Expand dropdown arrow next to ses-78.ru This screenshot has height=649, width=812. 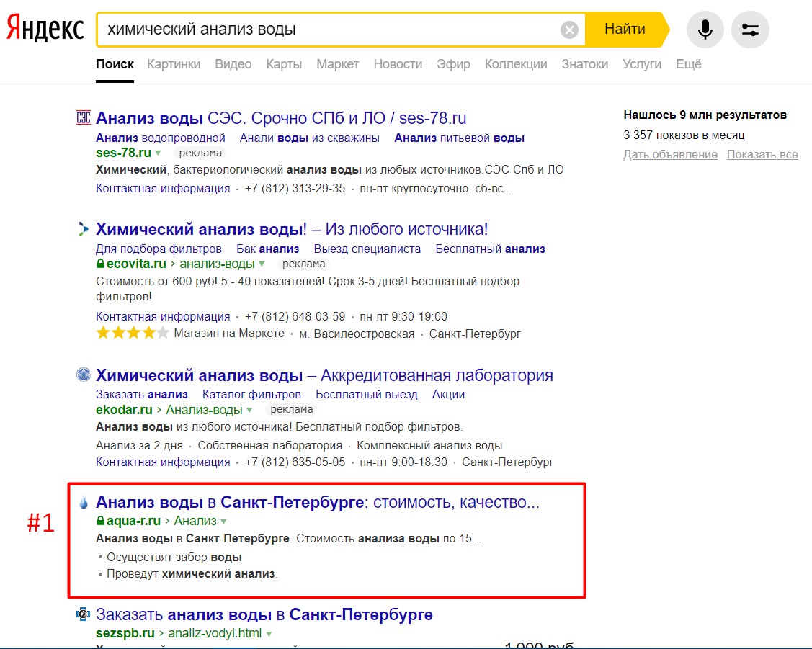158,153
